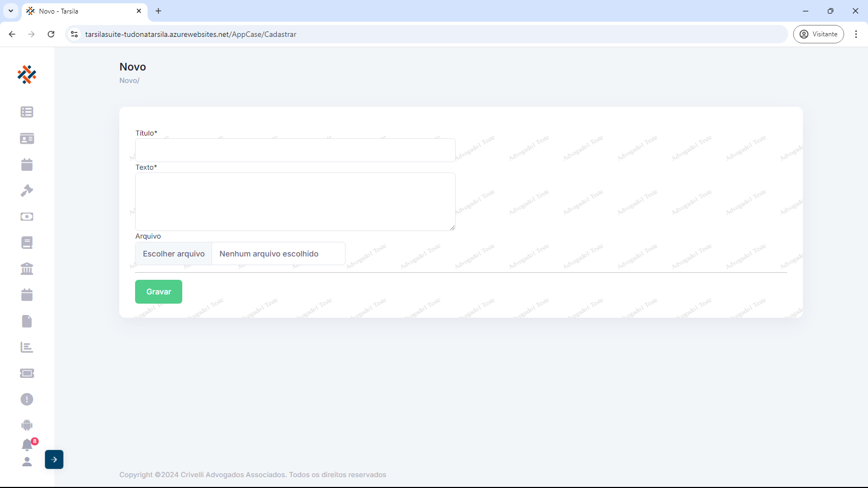
Task: Open the courthouse building icon
Action: [x=27, y=269]
